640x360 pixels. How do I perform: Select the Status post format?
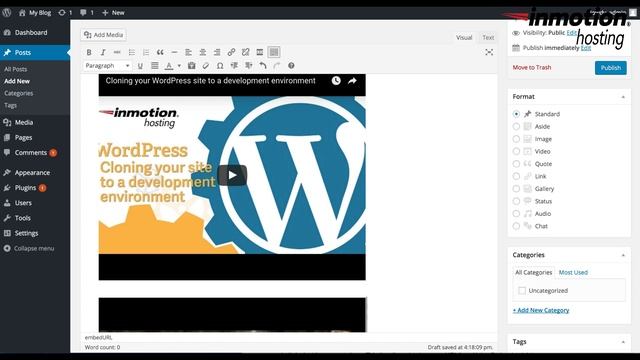click(516, 201)
